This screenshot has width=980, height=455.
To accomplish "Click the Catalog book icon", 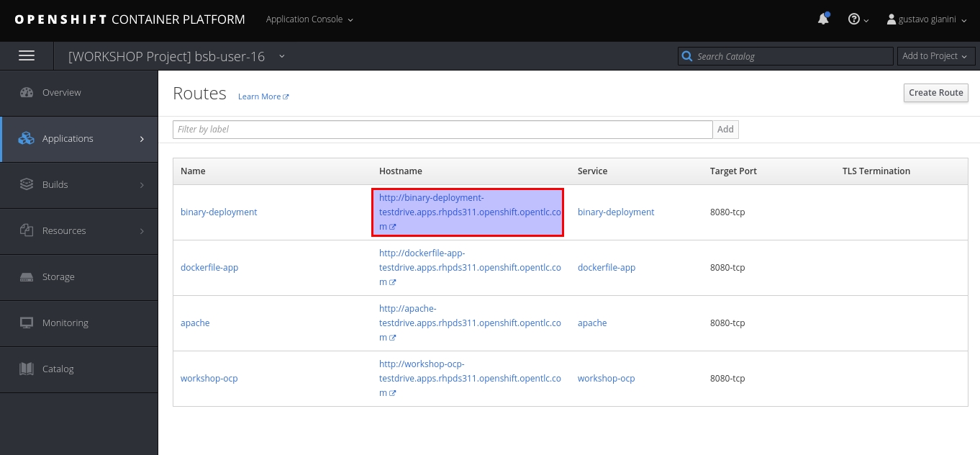I will pyautogui.click(x=27, y=369).
